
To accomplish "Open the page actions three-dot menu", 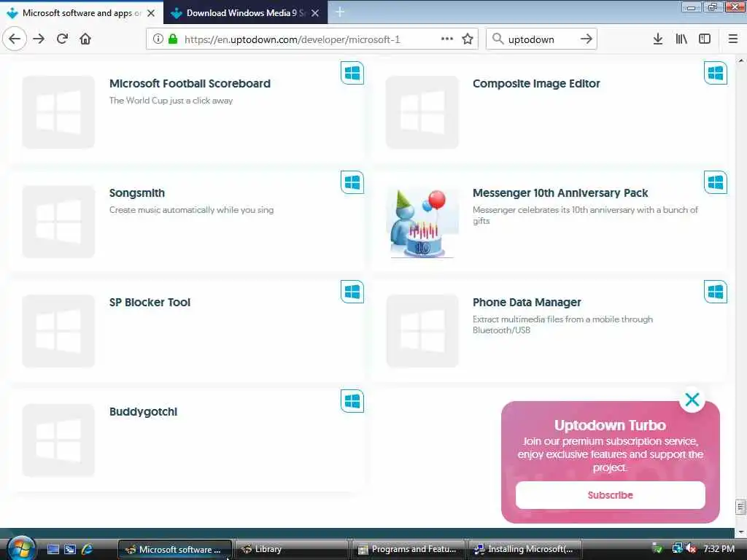I will coord(447,39).
